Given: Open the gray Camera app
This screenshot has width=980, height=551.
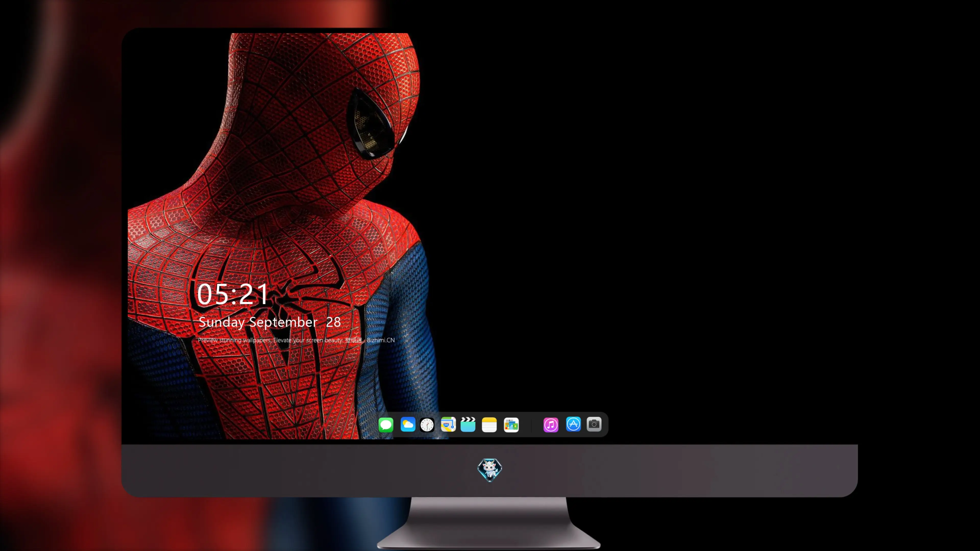Looking at the screenshot, I should click(594, 424).
